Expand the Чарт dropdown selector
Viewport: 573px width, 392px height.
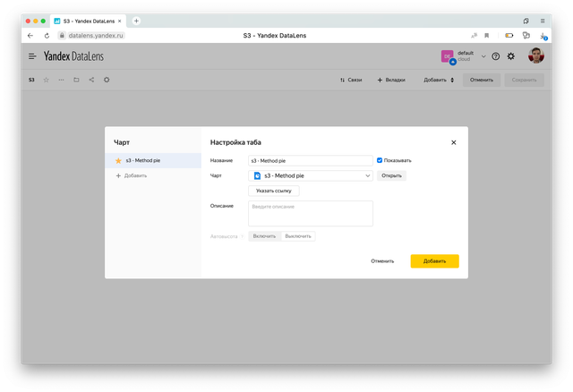click(368, 175)
